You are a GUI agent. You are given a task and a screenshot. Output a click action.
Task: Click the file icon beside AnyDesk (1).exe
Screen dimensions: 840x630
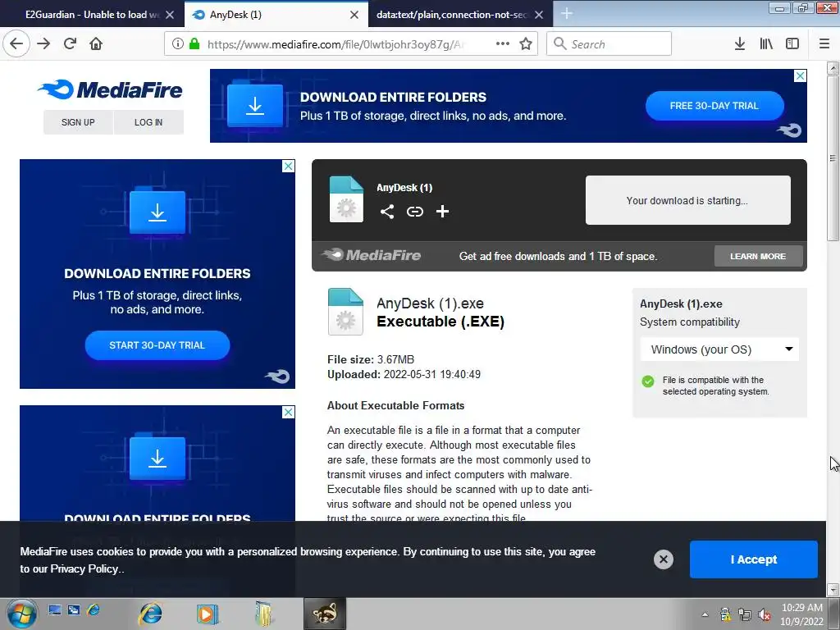pyautogui.click(x=345, y=312)
